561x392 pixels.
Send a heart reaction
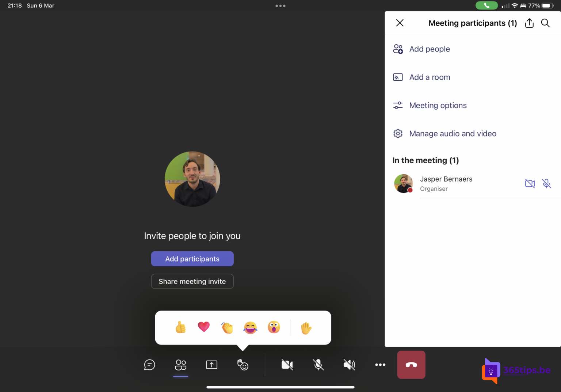pos(204,327)
